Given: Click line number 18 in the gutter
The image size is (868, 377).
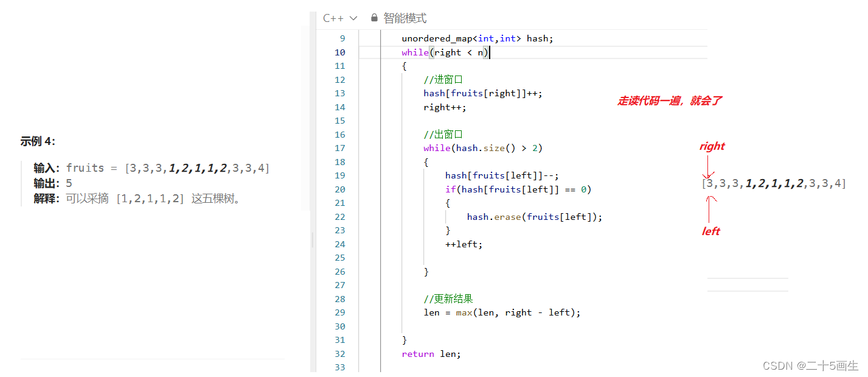Looking at the screenshot, I should 340,162.
